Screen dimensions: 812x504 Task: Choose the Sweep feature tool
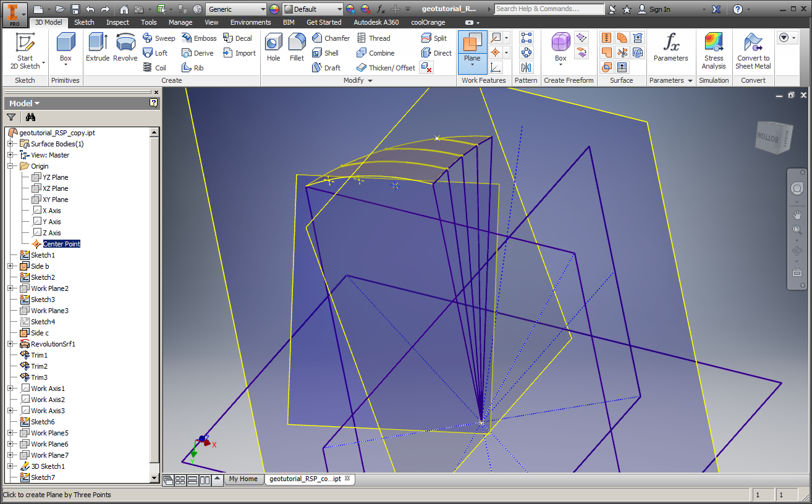(159, 38)
